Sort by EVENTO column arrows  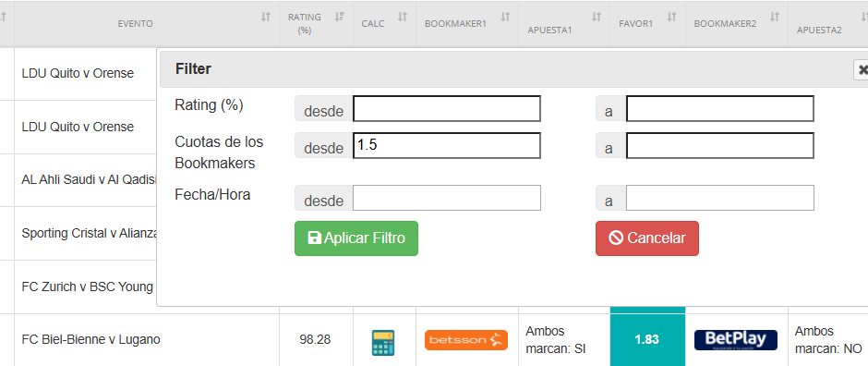point(266,18)
